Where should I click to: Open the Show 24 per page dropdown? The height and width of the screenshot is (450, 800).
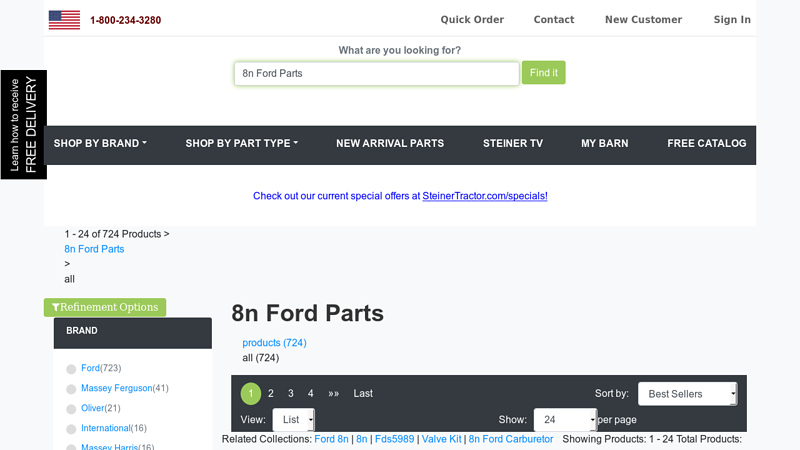click(565, 419)
